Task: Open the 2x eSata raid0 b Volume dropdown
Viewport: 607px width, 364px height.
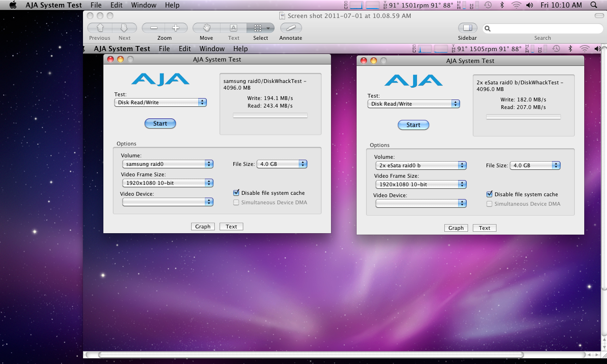Action: (421, 165)
